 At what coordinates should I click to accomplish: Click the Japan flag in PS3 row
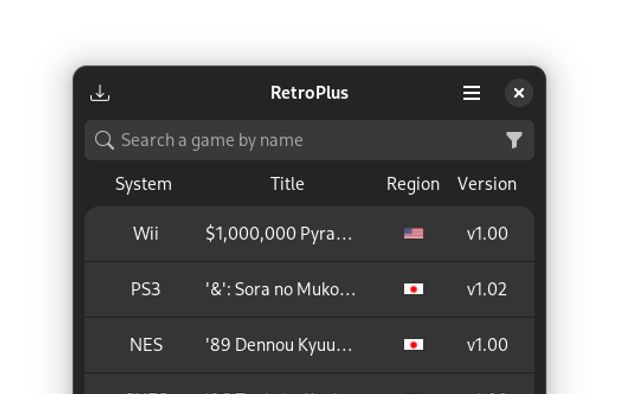coord(413,289)
